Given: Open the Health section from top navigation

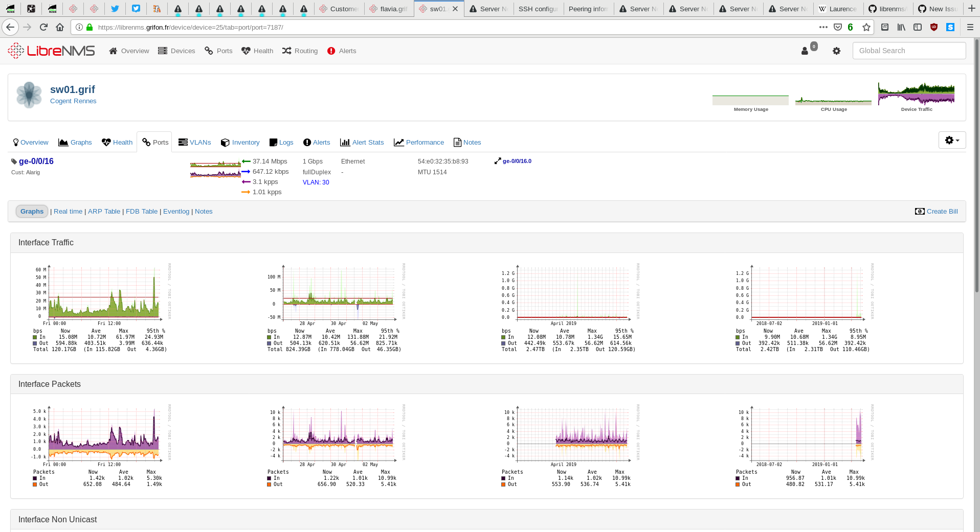Looking at the screenshot, I should pos(257,51).
